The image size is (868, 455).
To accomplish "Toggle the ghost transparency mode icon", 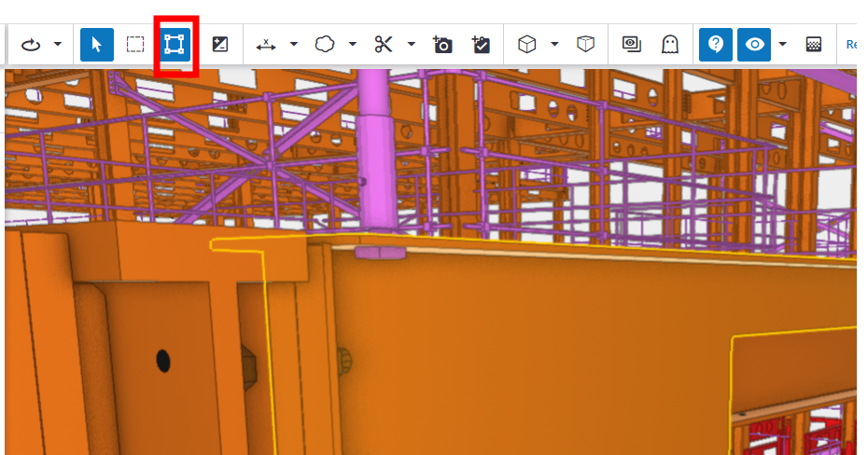I will click(669, 45).
